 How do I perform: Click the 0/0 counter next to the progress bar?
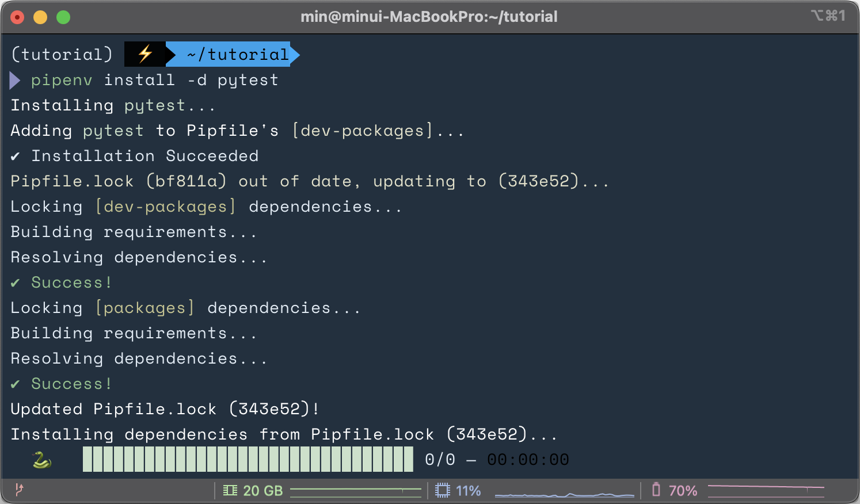[439, 459]
